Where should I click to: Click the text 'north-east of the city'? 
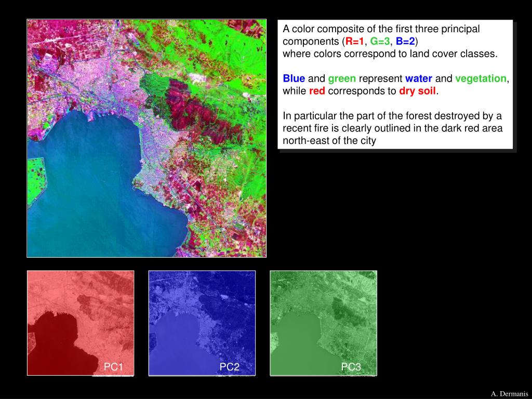[329, 141]
